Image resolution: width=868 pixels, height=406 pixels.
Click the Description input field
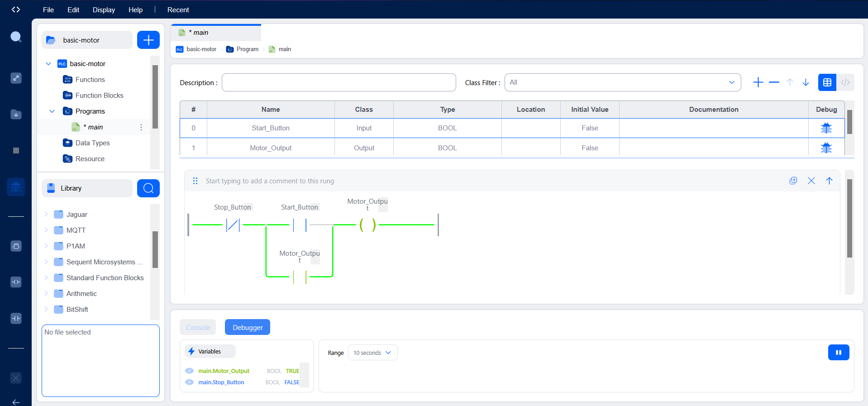[339, 82]
